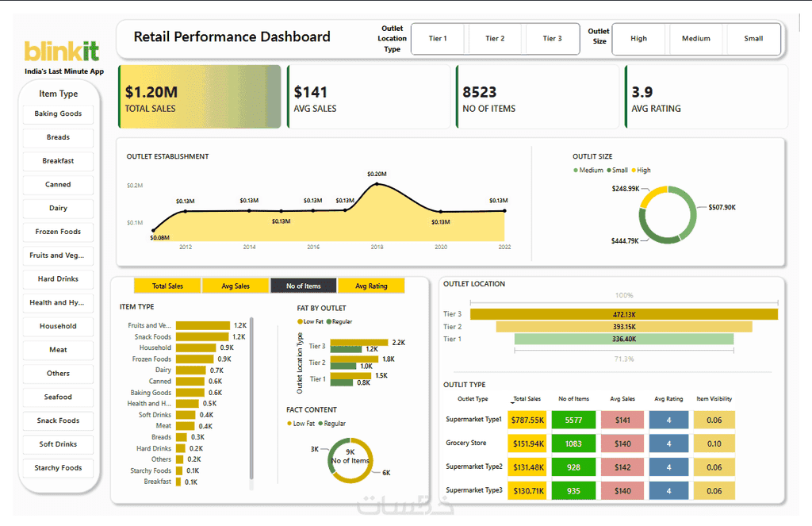Toggle the Tier 3 location slicer
The image size is (812, 526).
point(553,38)
